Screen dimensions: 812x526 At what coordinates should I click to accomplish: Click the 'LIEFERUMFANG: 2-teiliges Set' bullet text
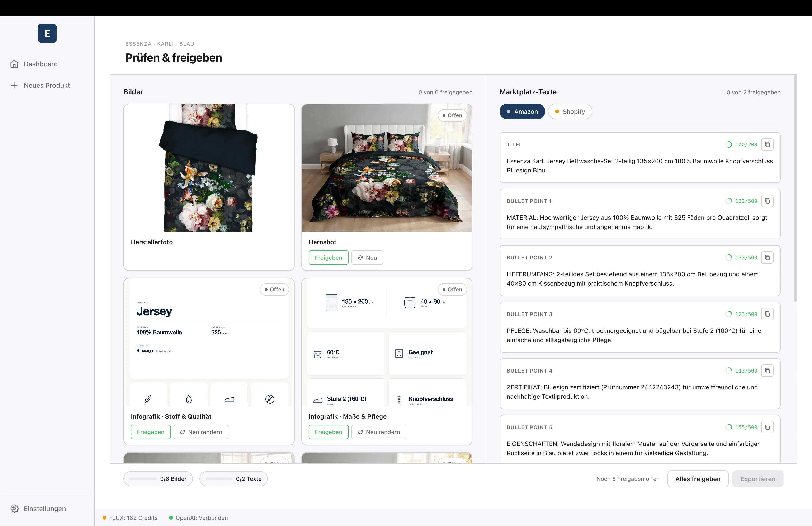pos(633,279)
